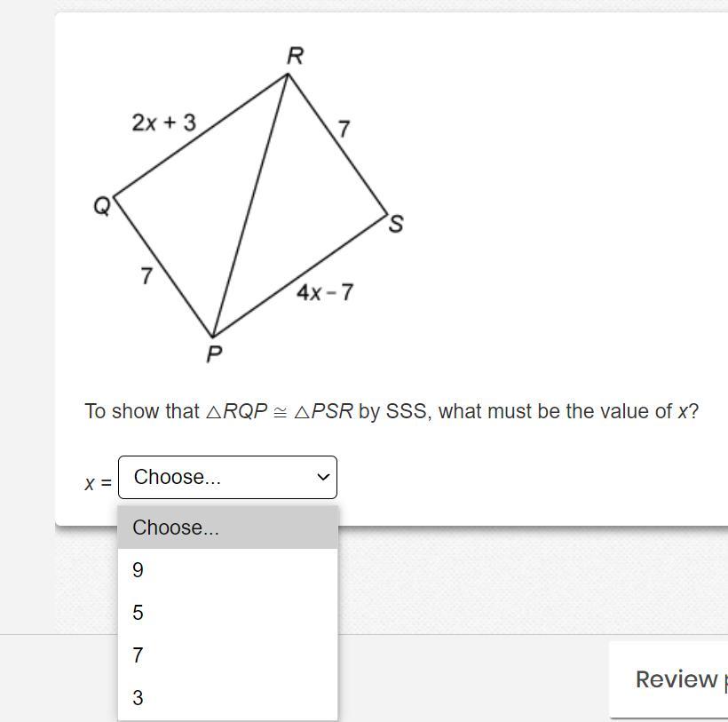Click the 2x + 3 side label
Image resolution: width=728 pixels, height=722 pixels.
pos(164,123)
